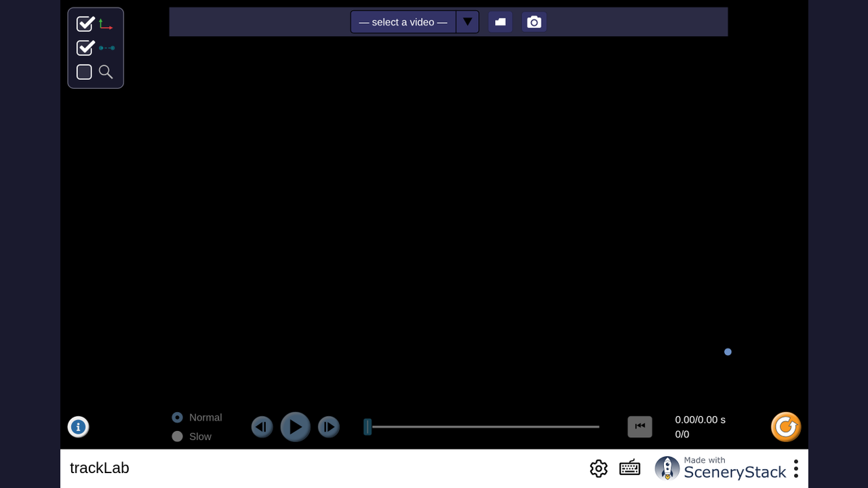This screenshot has height=488, width=868.
Task: Uncheck the coordinate axes checkbox
Action: pyautogui.click(x=85, y=24)
